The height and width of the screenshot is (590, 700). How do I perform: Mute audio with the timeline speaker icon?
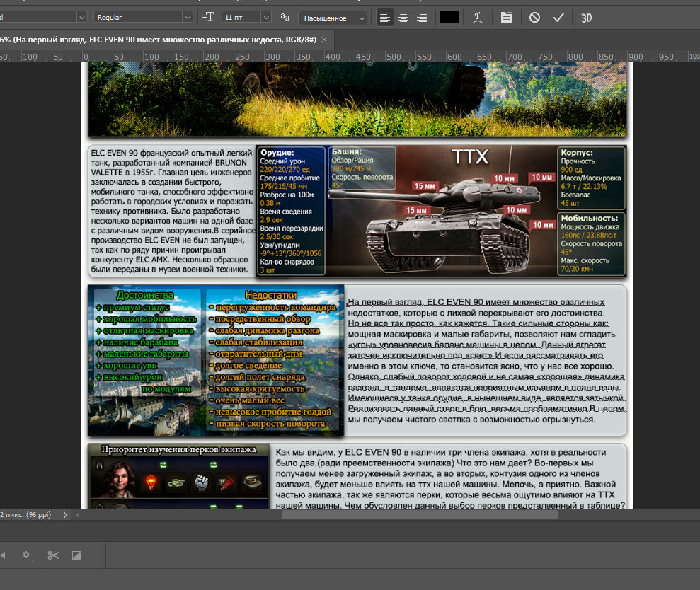[x=2, y=555]
